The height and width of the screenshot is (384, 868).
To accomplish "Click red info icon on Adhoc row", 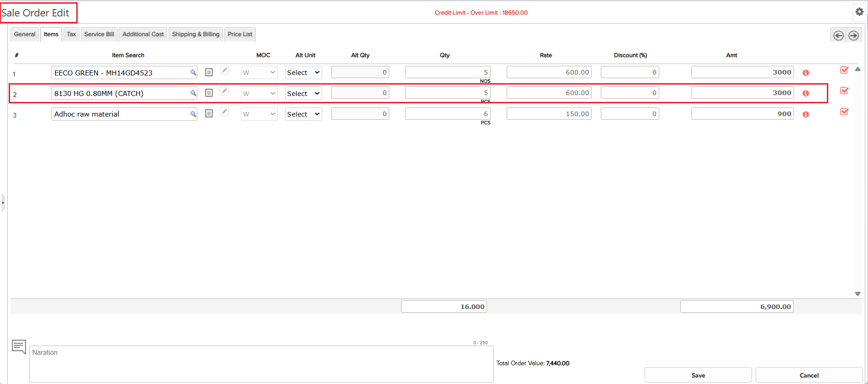I will pyautogui.click(x=806, y=114).
